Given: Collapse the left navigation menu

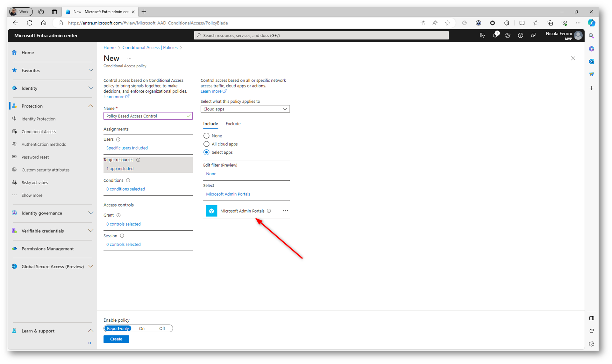Looking at the screenshot, I should [90, 343].
